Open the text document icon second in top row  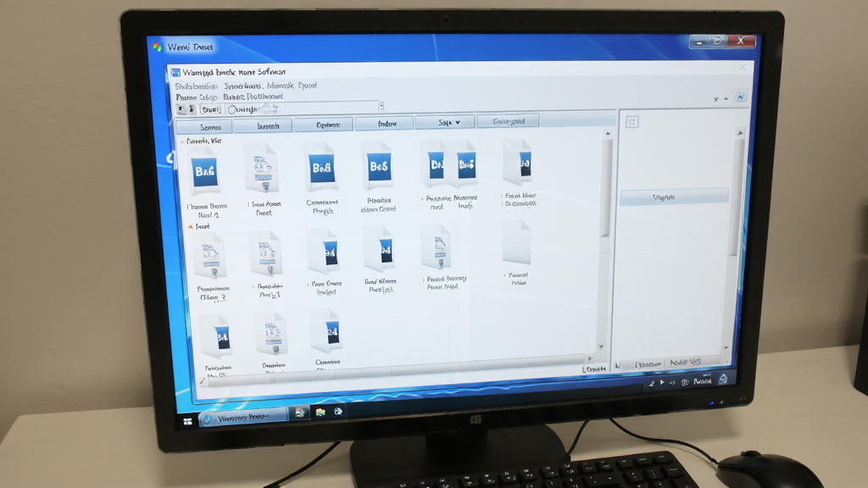coord(262,168)
